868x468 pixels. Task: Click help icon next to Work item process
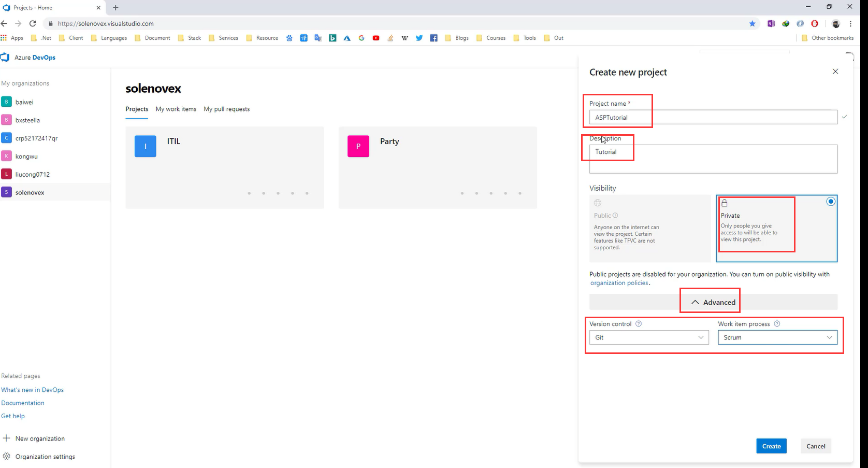777,323
